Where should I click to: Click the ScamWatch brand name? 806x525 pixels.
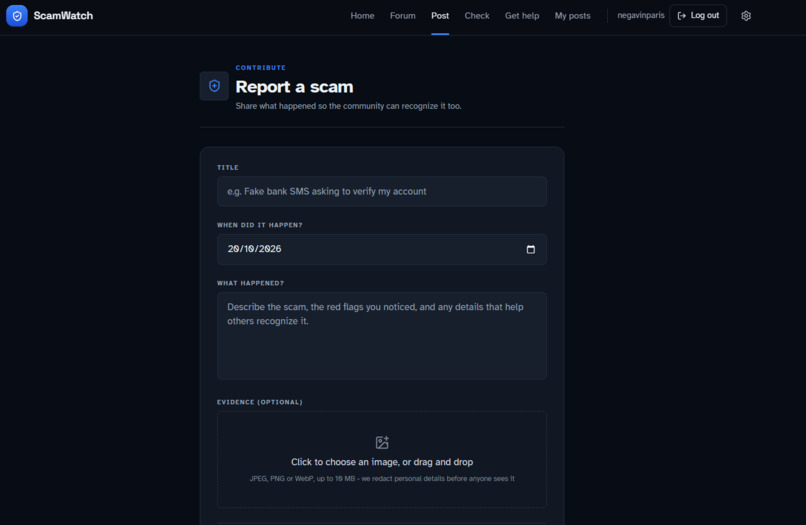point(63,16)
